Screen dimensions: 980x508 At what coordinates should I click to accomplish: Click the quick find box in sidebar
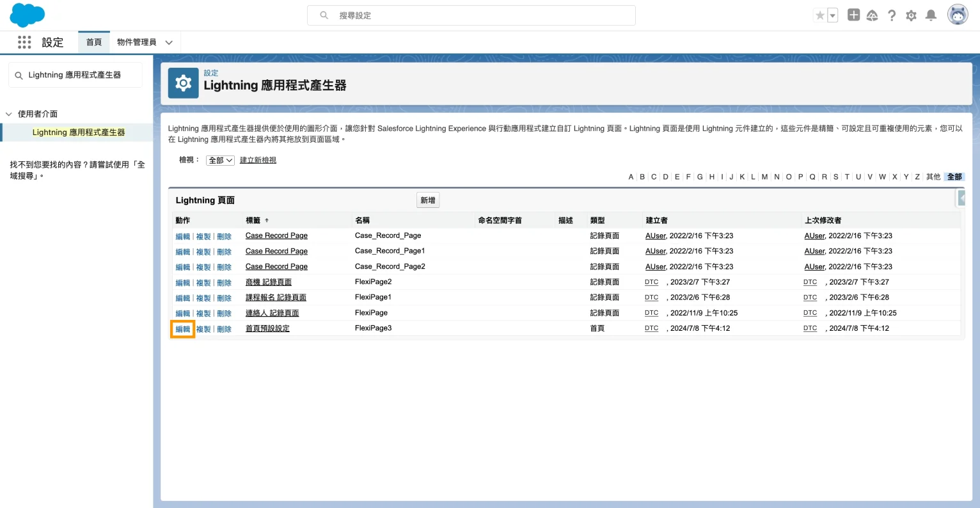75,75
